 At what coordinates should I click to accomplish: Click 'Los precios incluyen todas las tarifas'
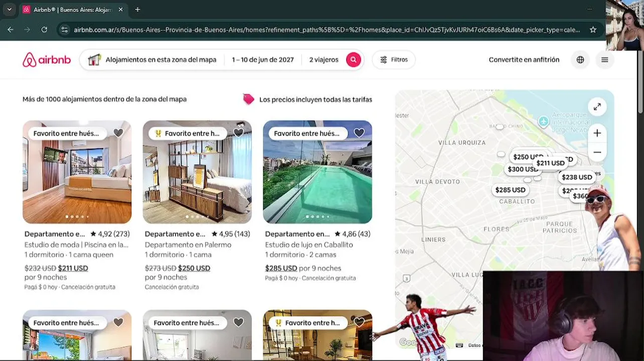[315, 99]
